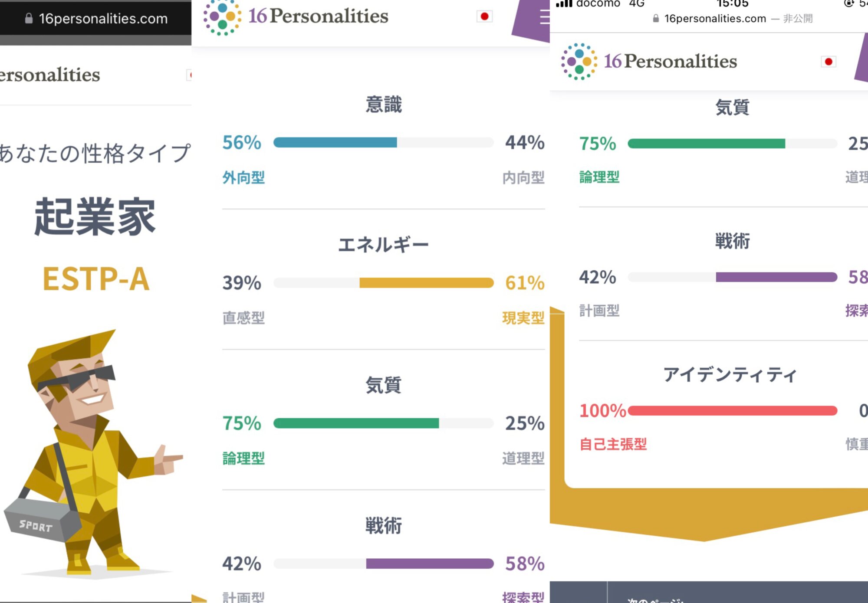Viewport: 868px width, 603px height.
Task: Tap the 16personalities.com URL in the dark address bar
Action: [103, 19]
